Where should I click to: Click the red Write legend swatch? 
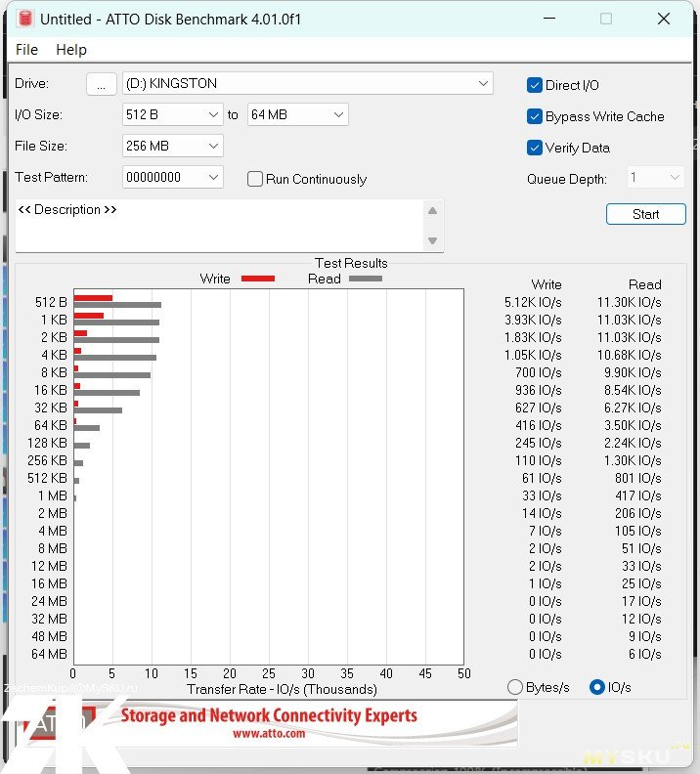point(258,279)
